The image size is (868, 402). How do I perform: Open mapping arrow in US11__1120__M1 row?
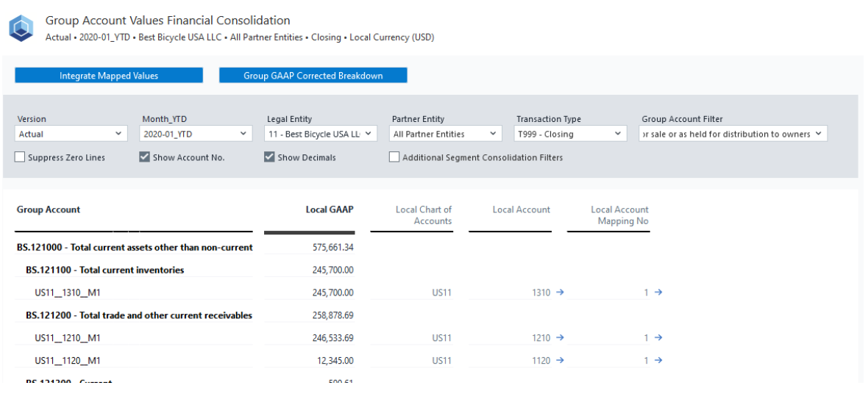click(658, 361)
